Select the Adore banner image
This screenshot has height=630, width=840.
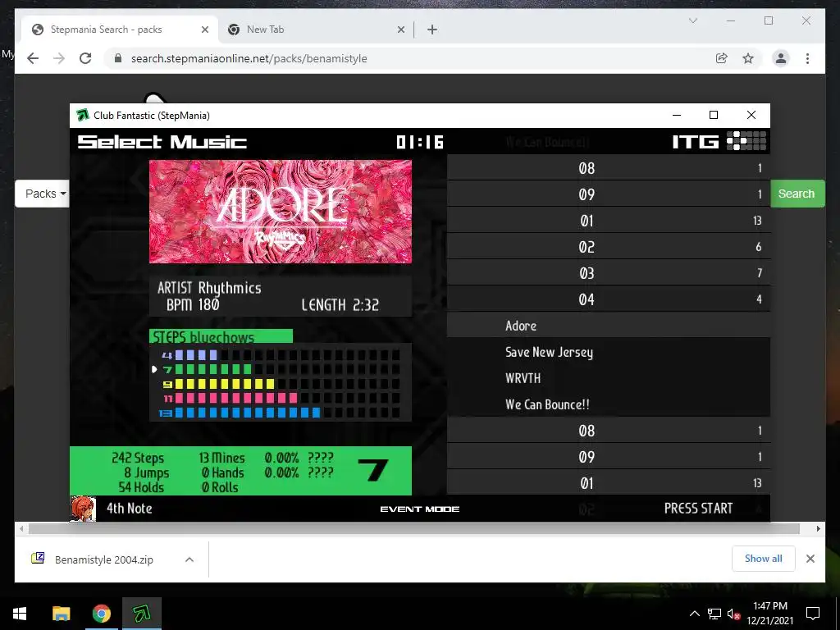pos(281,212)
